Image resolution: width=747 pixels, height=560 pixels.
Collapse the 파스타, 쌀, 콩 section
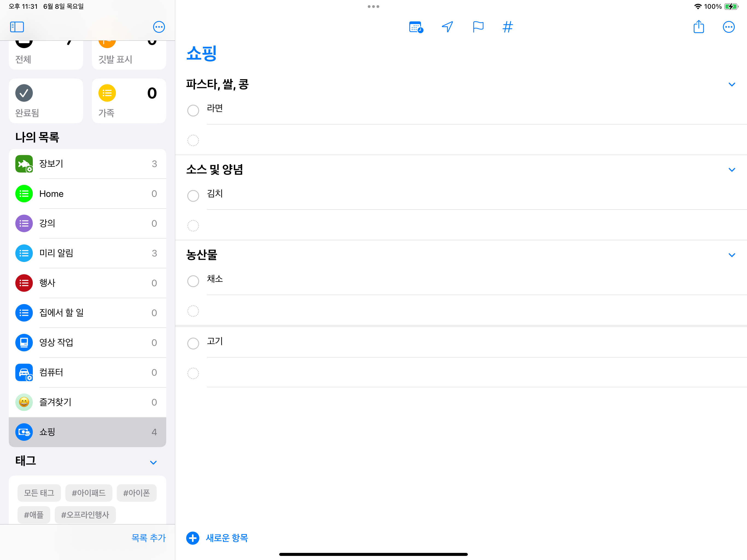point(731,84)
